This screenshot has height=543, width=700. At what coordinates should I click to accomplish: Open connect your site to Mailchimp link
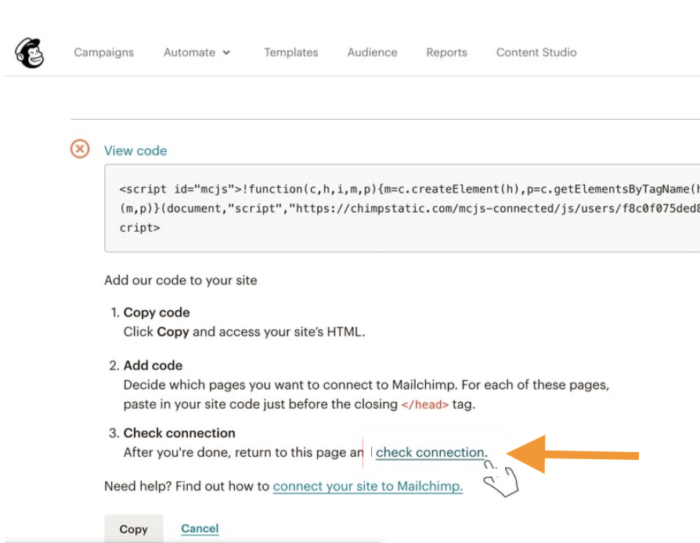367,486
